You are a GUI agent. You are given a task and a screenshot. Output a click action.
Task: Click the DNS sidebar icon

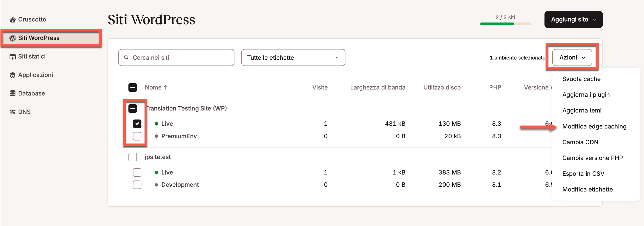pyautogui.click(x=12, y=112)
